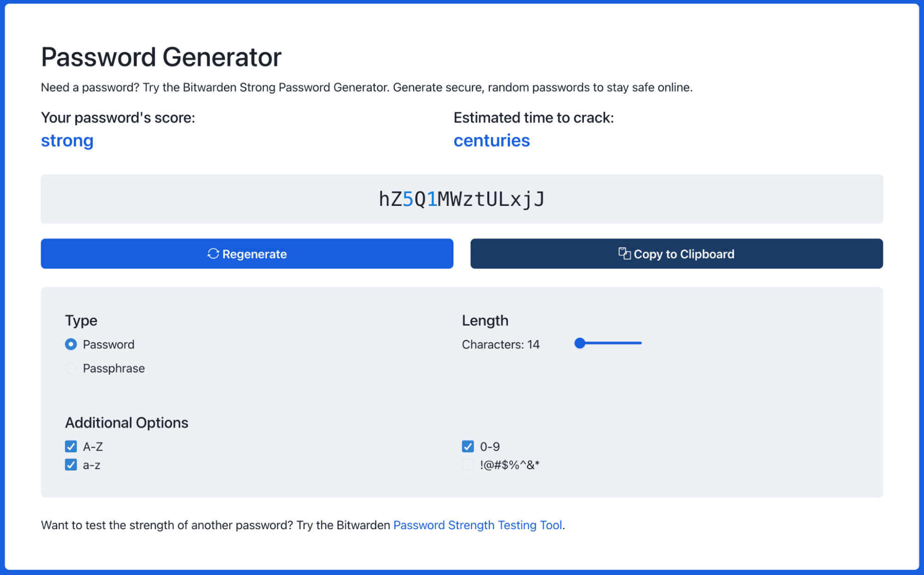Click the Additional Options section header
The height and width of the screenshot is (575, 924).
pos(127,422)
